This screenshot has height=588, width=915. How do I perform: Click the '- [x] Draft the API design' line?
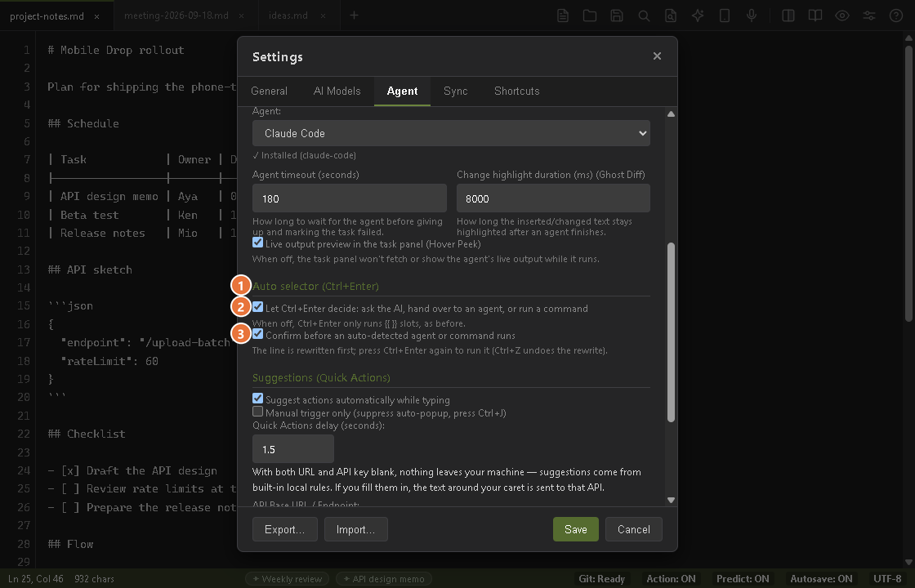tap(132, 470)
